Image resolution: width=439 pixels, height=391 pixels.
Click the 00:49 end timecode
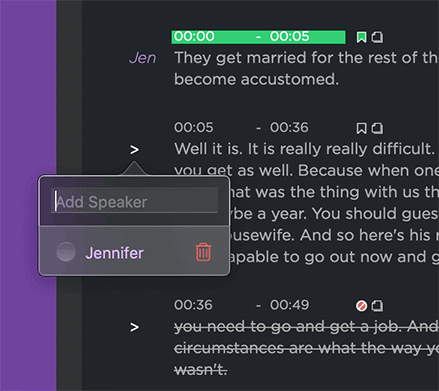[290, 305]
